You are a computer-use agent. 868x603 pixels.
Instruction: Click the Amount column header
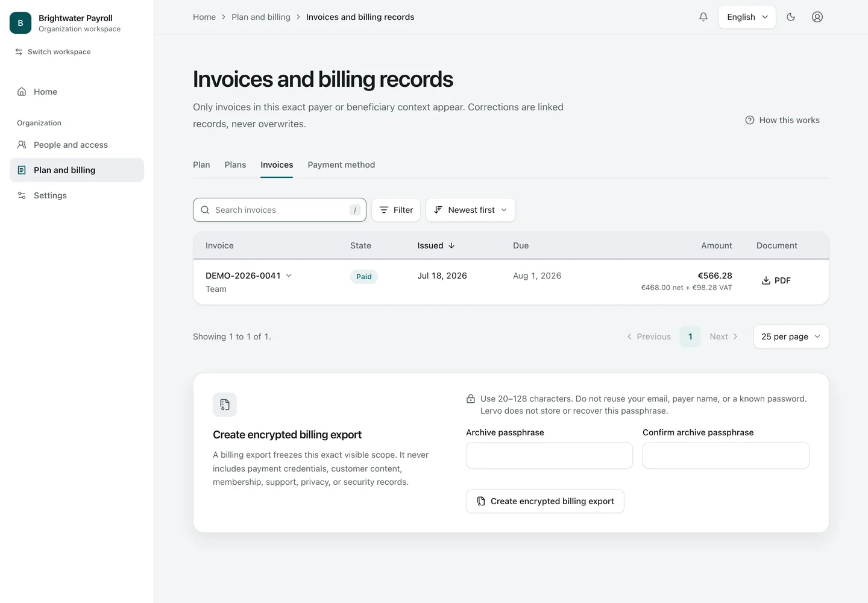coord(717,245)
